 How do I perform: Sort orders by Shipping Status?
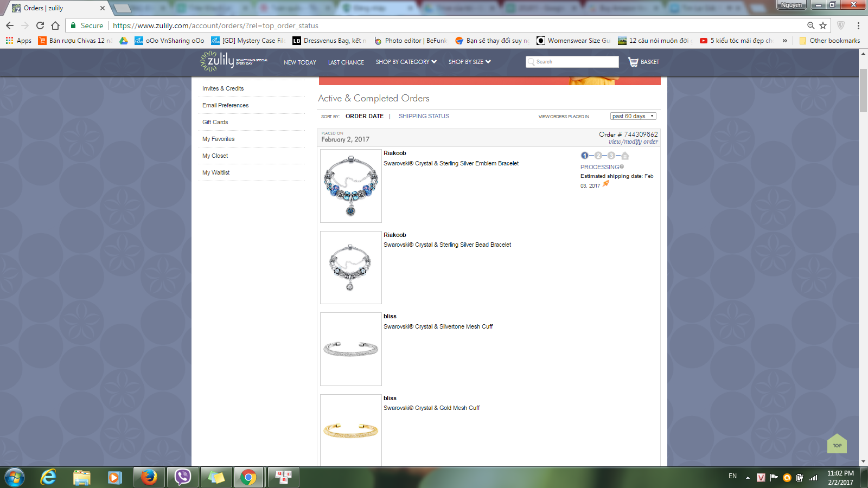coord(424,116)
